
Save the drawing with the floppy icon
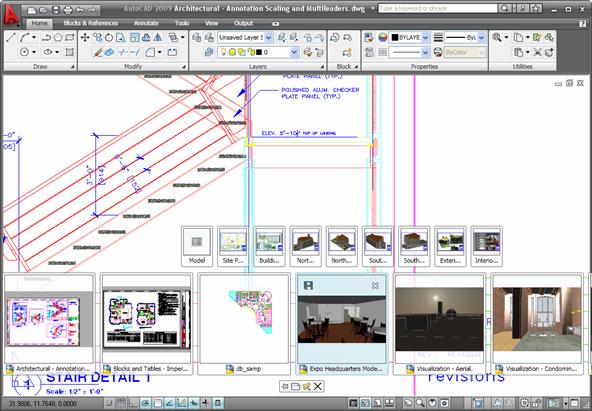(56, 10)
